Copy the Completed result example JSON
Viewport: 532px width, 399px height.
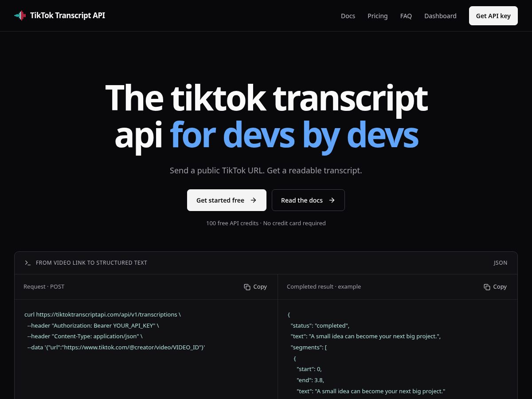495,287
